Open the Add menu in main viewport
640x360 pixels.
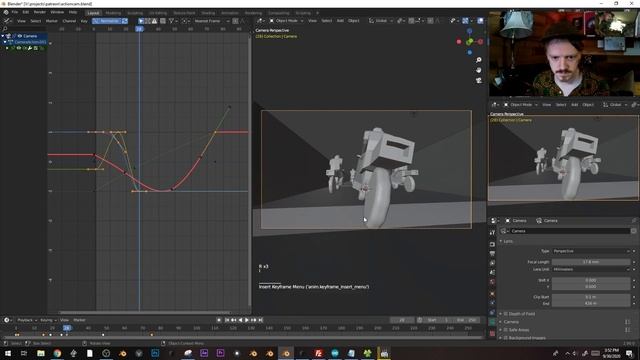340,20
